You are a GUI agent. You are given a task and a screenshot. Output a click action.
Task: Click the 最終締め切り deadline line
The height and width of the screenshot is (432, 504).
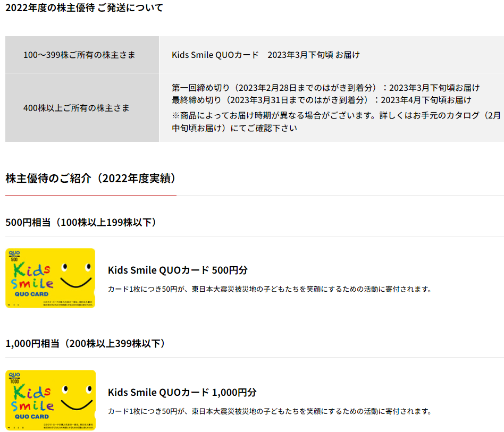(321, 100)
